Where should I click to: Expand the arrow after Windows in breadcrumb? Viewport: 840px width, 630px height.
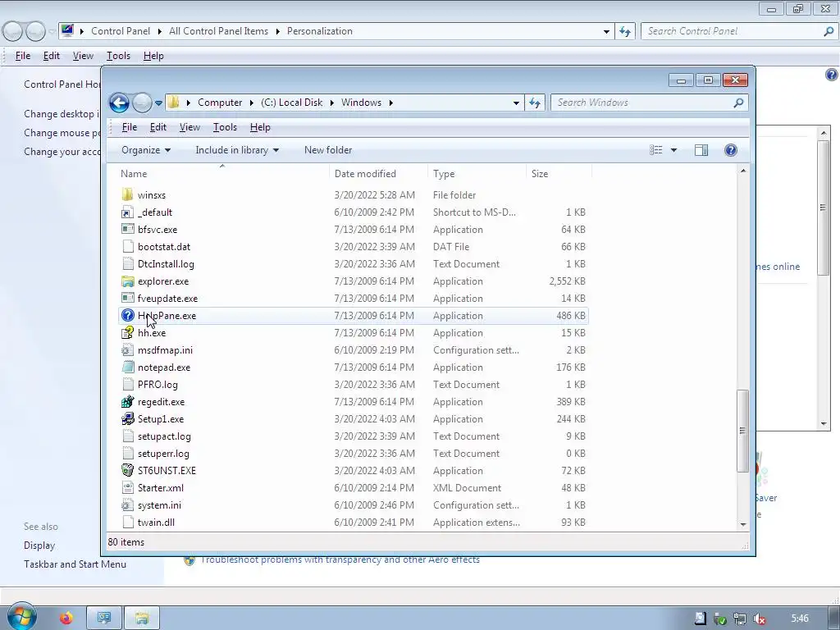coord(391,103)
